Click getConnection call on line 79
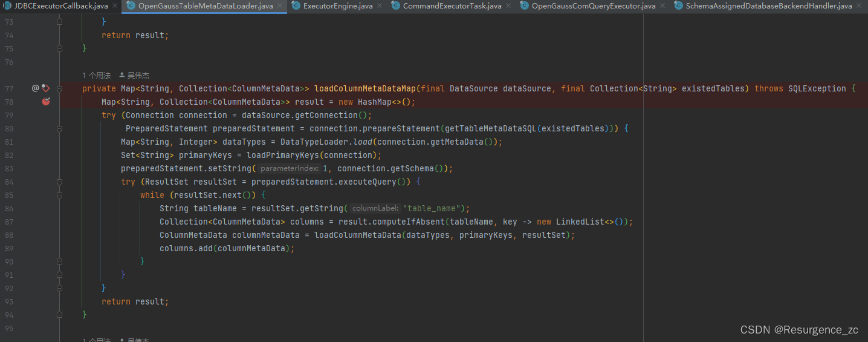 pos(326,115)
